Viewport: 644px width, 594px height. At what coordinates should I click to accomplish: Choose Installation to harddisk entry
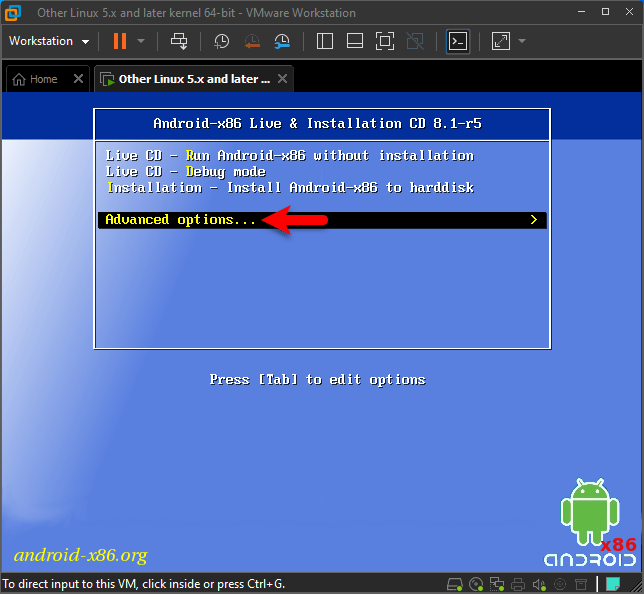(x=290, y=188)
